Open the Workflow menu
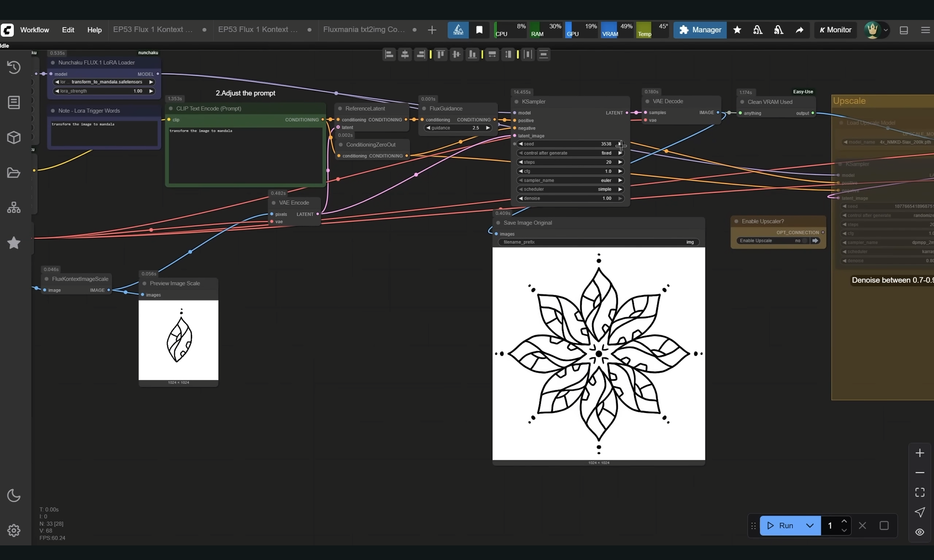 [x=35, y=30]
